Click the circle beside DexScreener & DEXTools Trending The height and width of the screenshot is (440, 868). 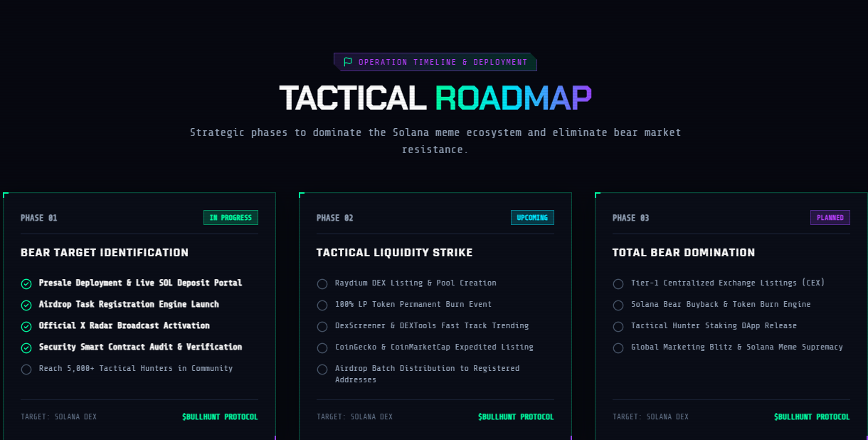pyautogui.click(x=322, y=327)
